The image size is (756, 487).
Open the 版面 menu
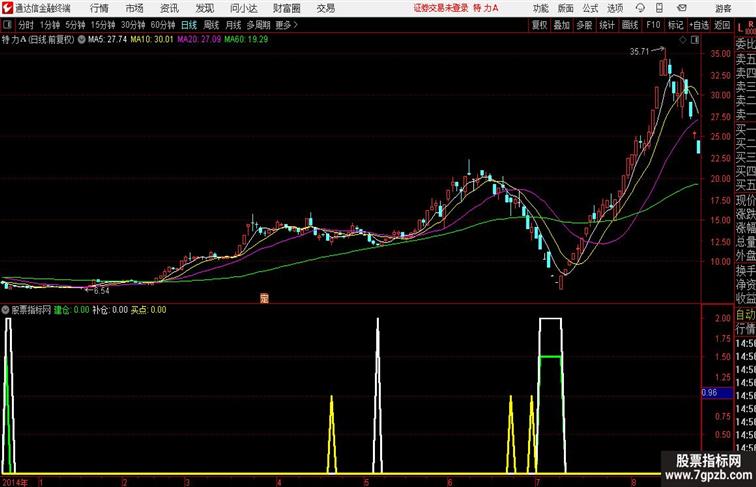(x=566, y=8)
